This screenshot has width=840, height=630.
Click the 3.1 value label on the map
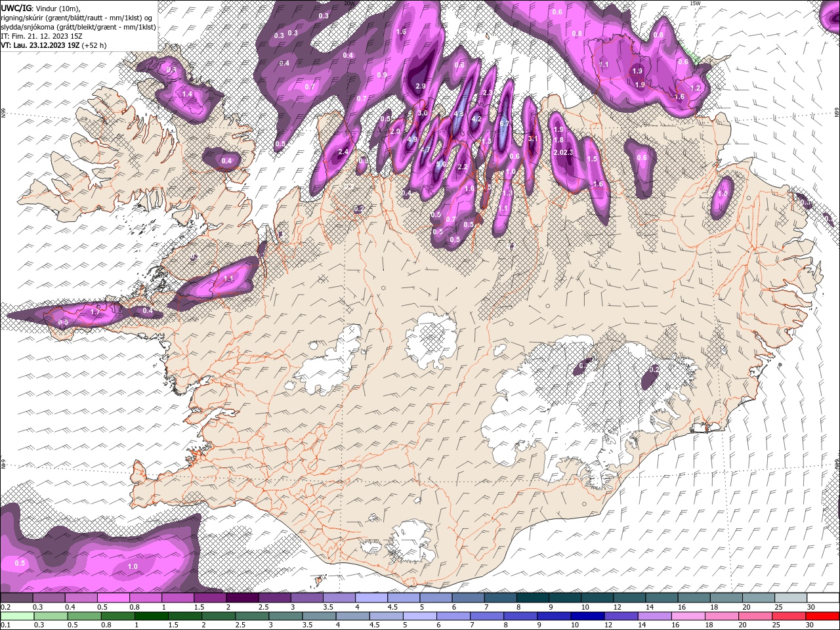pyautogui.click(x=533, y=138)
